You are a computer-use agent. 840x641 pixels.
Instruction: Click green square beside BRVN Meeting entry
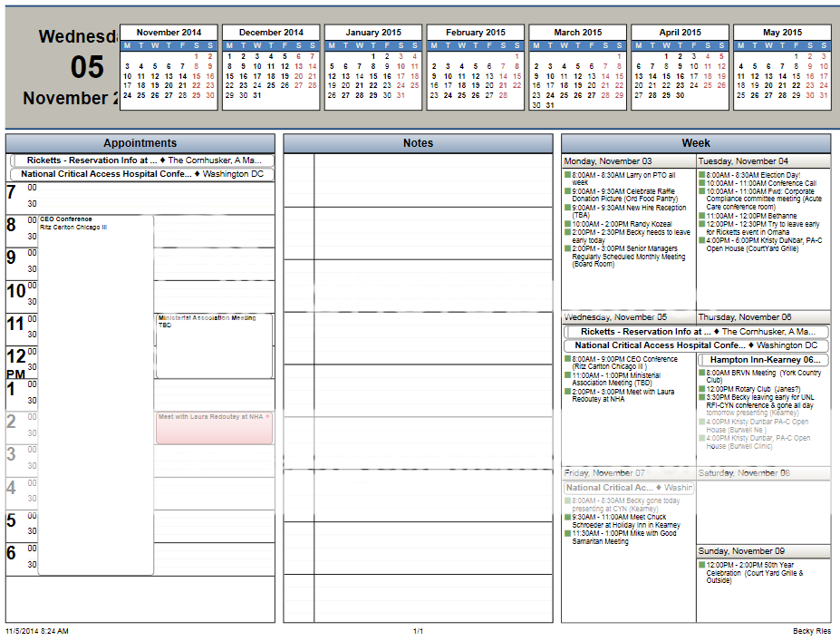coord(702,373)
